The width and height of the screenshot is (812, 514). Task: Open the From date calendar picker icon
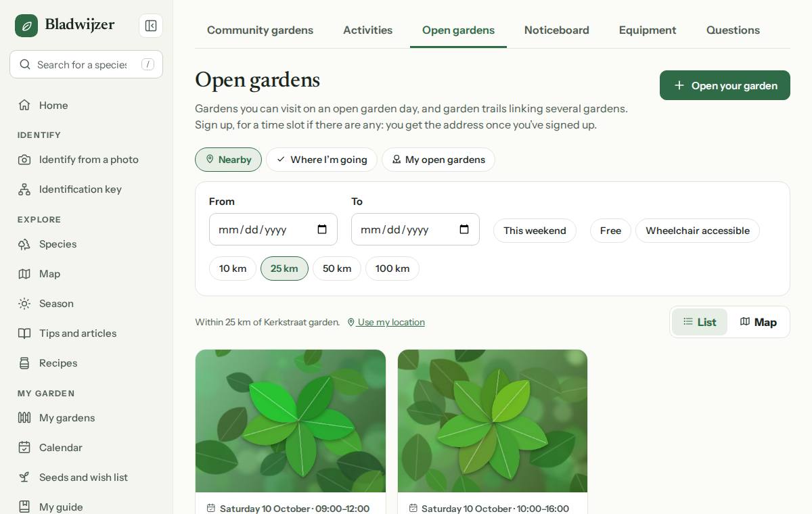pyautogui.click(x=322, y=229)
